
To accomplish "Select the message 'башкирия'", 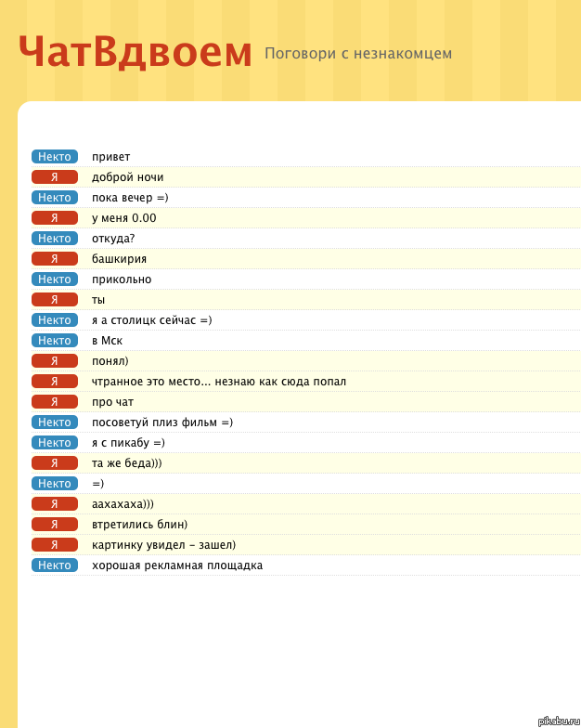I will tap(119, 259).
